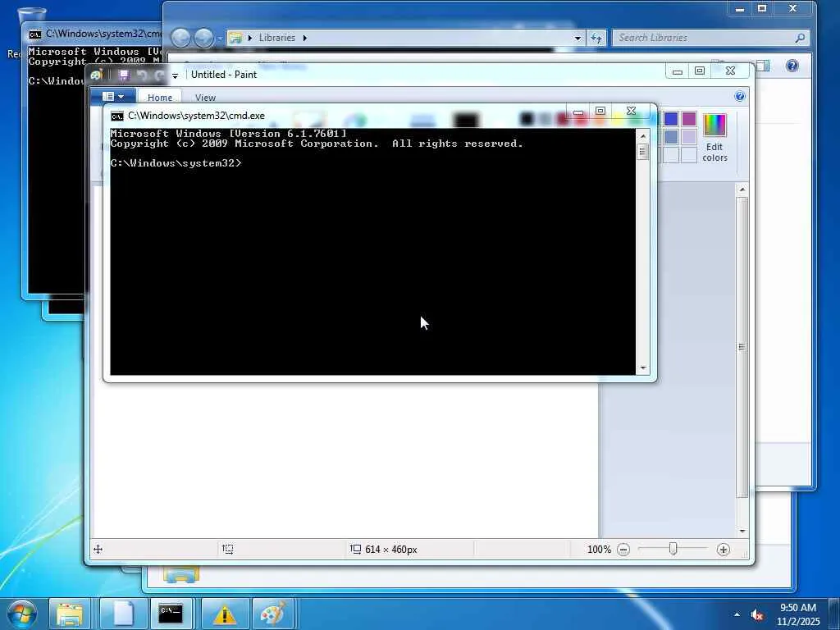Click the Paint vertical scrollbar up arrow
The image size is (840, 630).
pos(742,189)
